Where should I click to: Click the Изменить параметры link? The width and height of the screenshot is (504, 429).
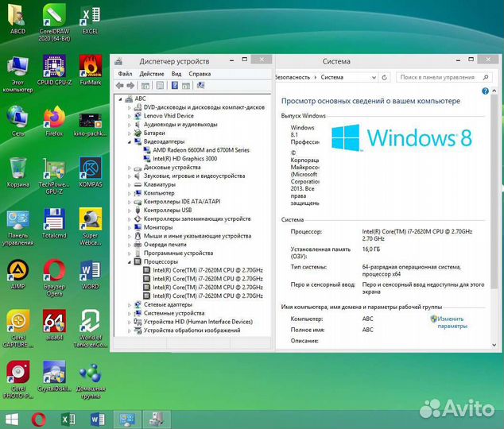(452, 323)
